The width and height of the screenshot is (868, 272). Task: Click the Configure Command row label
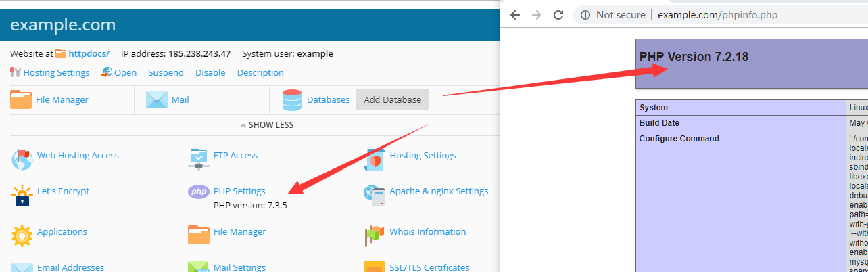pos(679,139)
